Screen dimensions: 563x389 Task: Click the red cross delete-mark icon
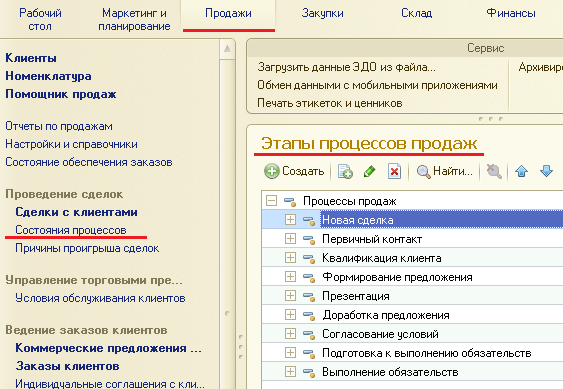(x=394, y=171)
